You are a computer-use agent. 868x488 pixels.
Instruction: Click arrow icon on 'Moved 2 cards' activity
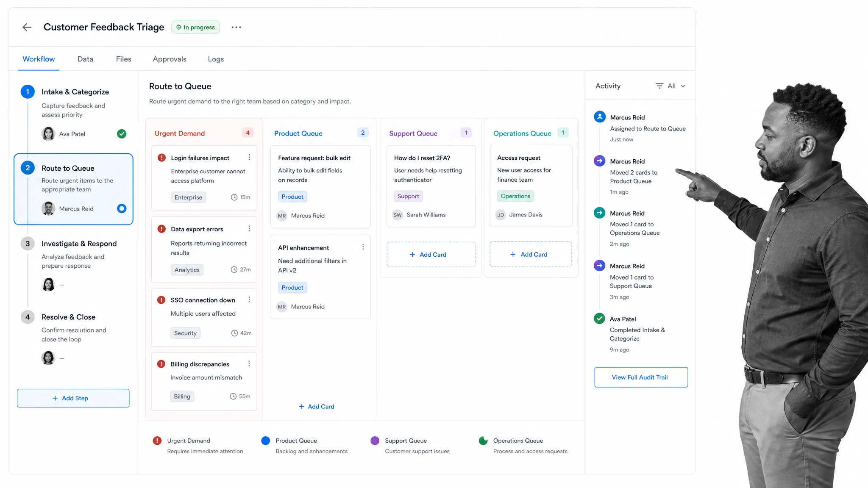[x=599, y=161]
